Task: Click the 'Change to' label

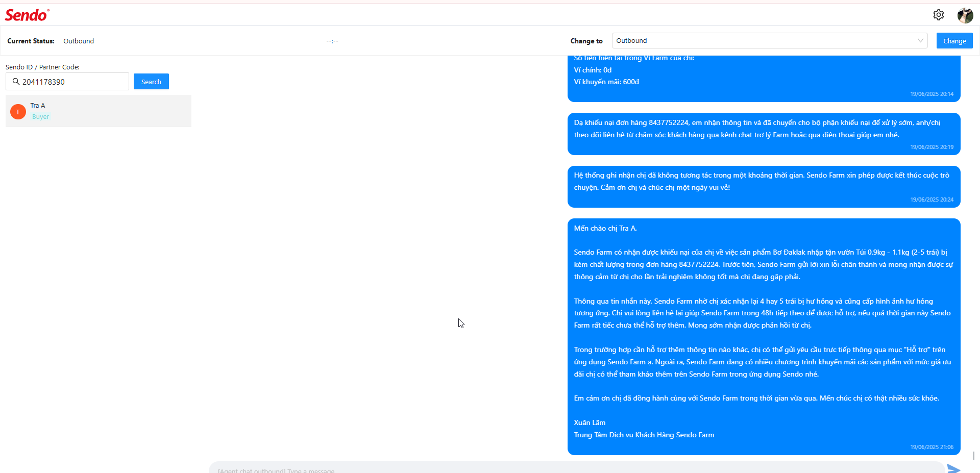Action: pyautogui.click(x=586, y=41)
